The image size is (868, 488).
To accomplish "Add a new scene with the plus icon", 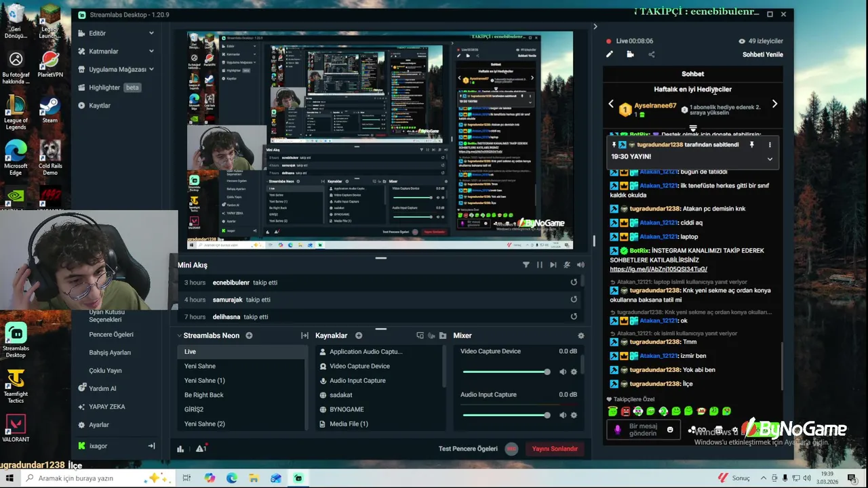I will tap(249, 335).
